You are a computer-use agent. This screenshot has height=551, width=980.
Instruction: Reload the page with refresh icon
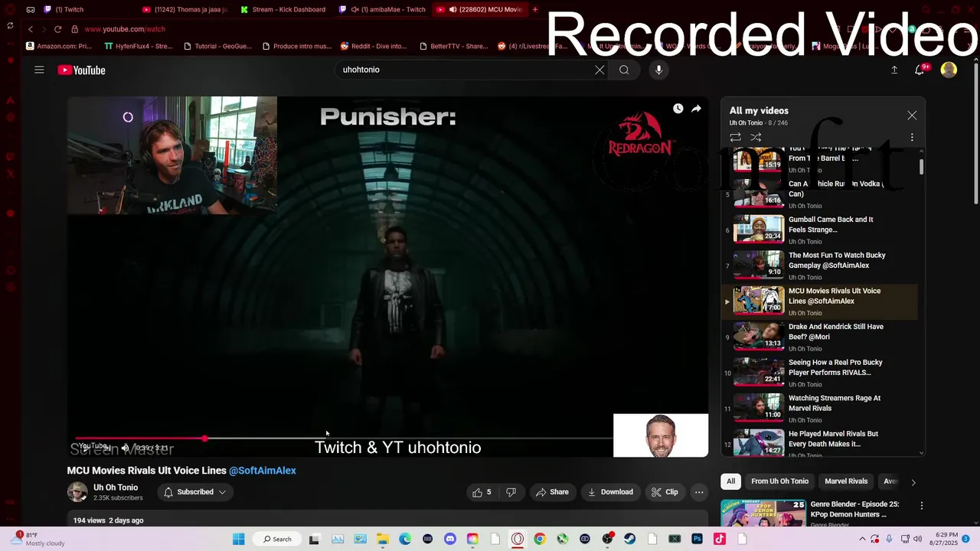[57, 29]
